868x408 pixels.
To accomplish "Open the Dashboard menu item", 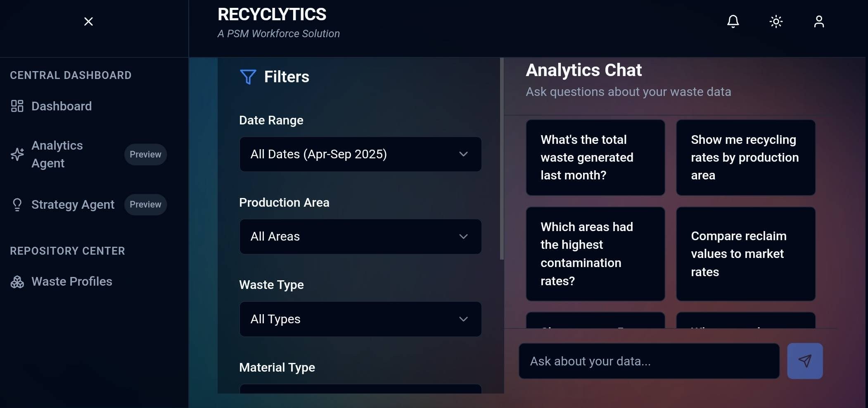I will click(61, 106).
